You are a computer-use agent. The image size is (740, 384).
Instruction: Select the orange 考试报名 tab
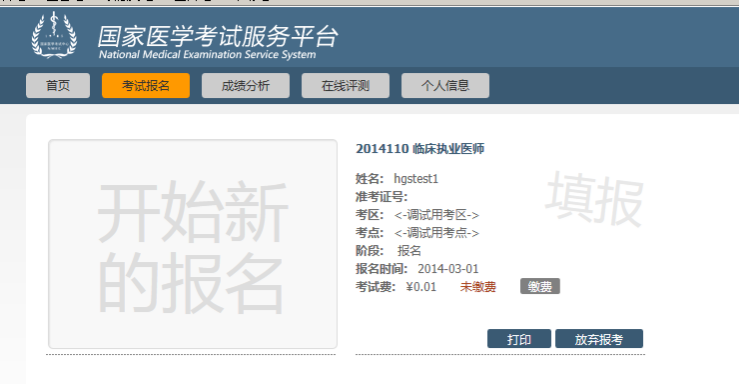(x=146, y=86)
